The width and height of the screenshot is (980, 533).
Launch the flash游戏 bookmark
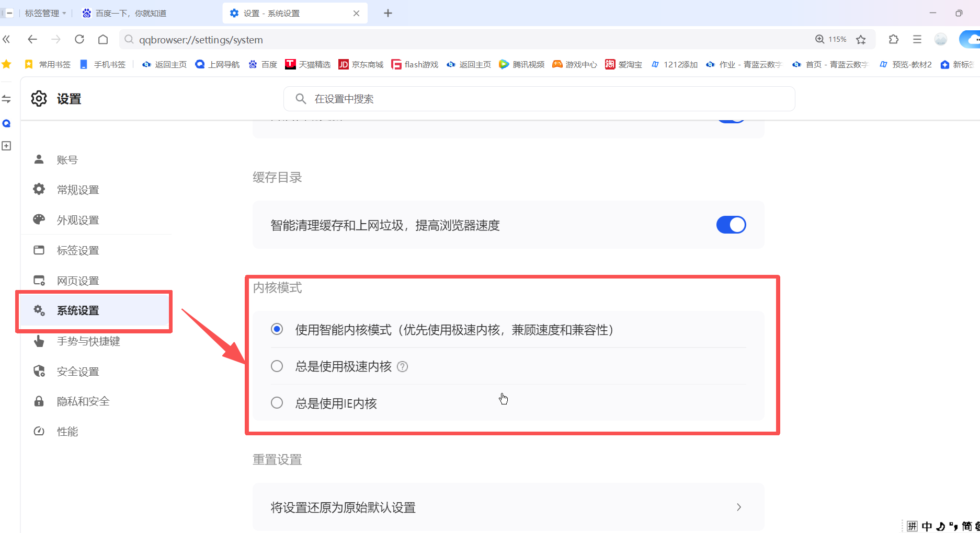pos(414,64)
